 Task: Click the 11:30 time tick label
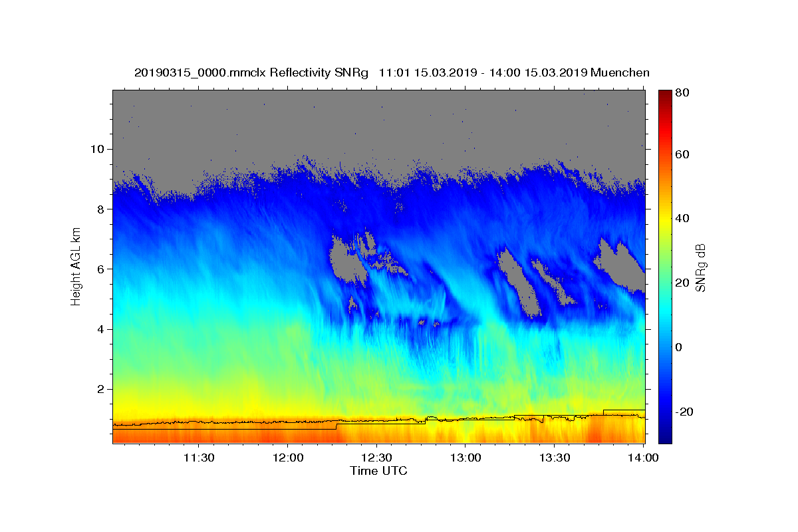coord(198,458)
